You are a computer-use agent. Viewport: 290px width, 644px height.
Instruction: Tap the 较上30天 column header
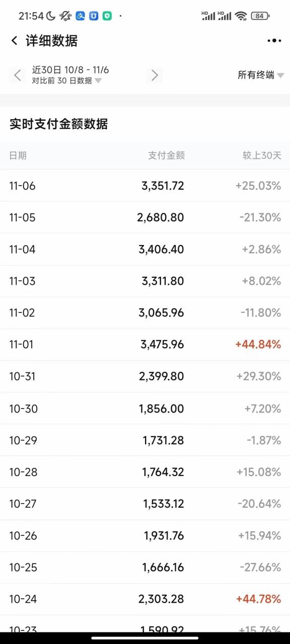[262, 155]
